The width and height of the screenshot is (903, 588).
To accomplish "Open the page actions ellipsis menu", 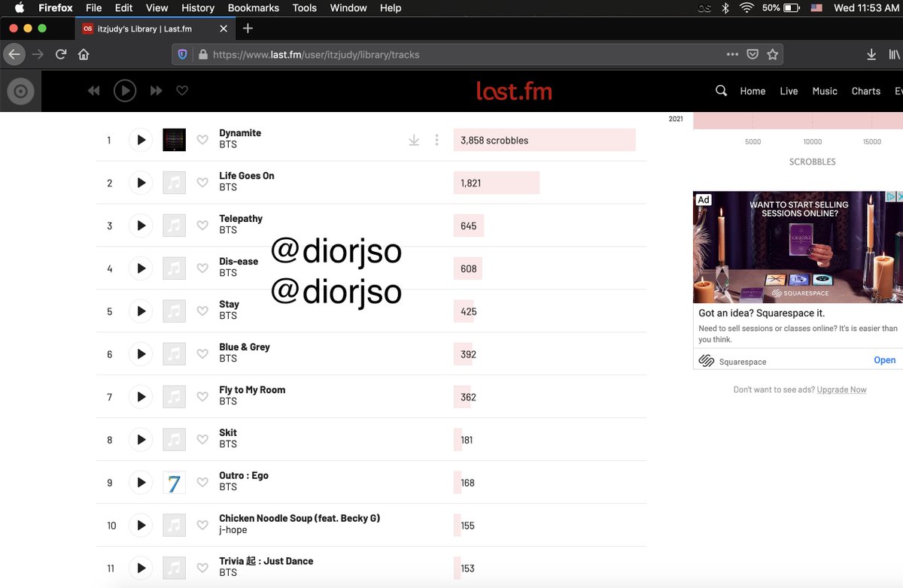I will [x=732, y=54].
